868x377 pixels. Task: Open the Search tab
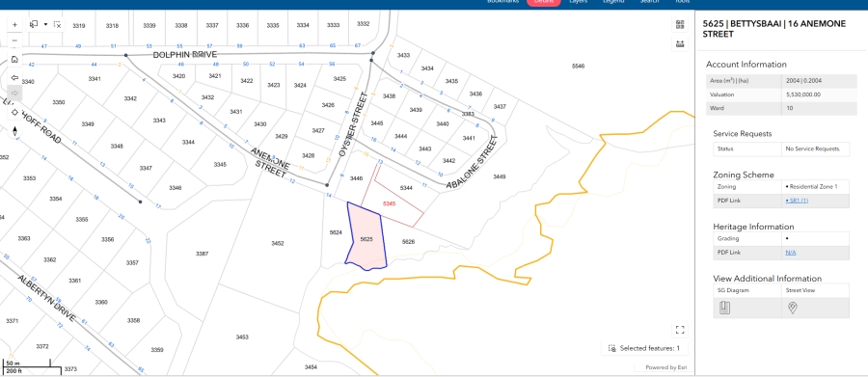pyautogui.click(x=649, y=2)
